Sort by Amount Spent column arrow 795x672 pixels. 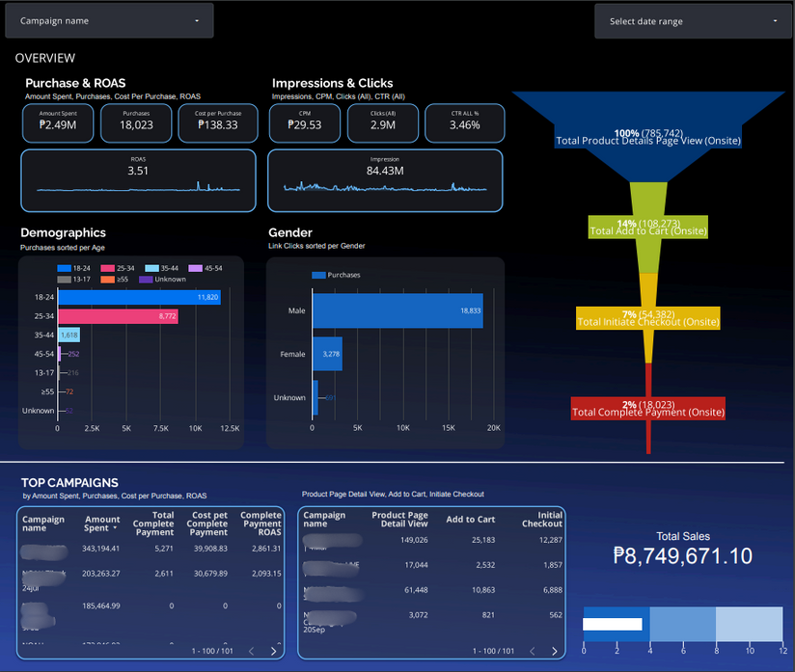click(115, 528)
